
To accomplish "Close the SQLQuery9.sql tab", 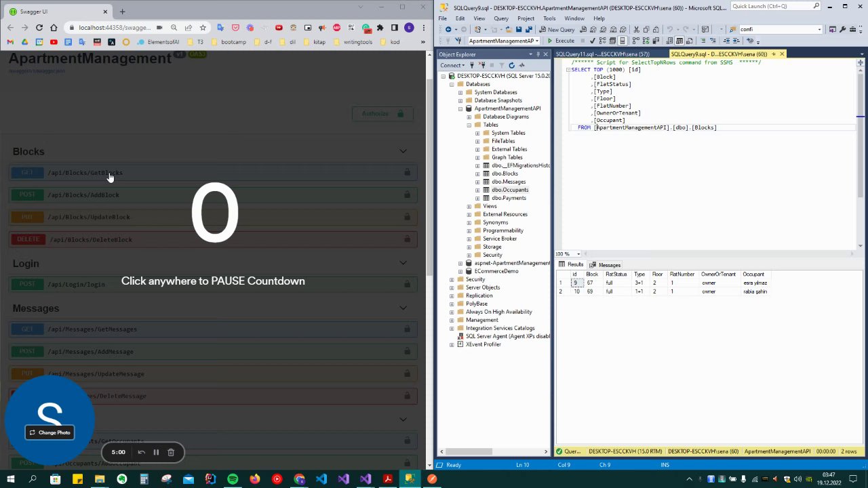I will (782, 54).
